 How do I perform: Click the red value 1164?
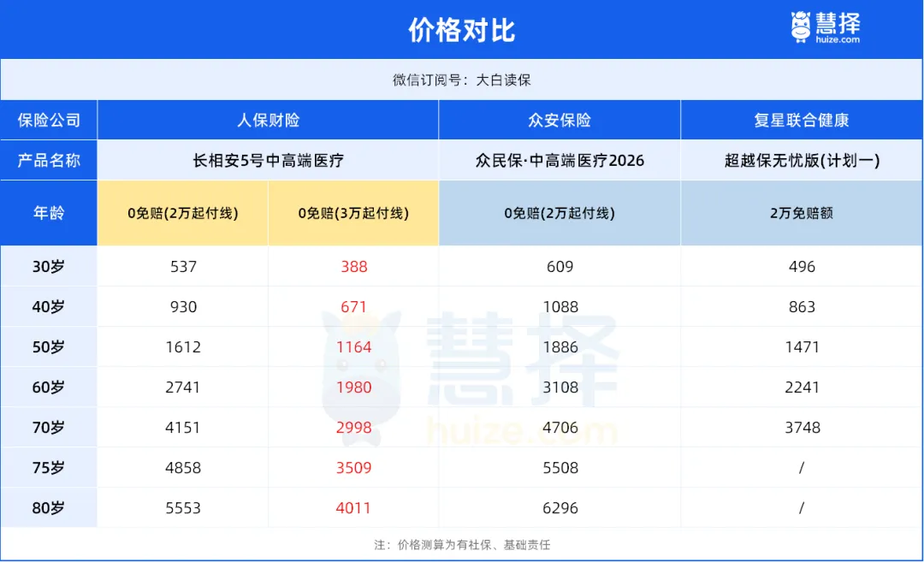354,347
